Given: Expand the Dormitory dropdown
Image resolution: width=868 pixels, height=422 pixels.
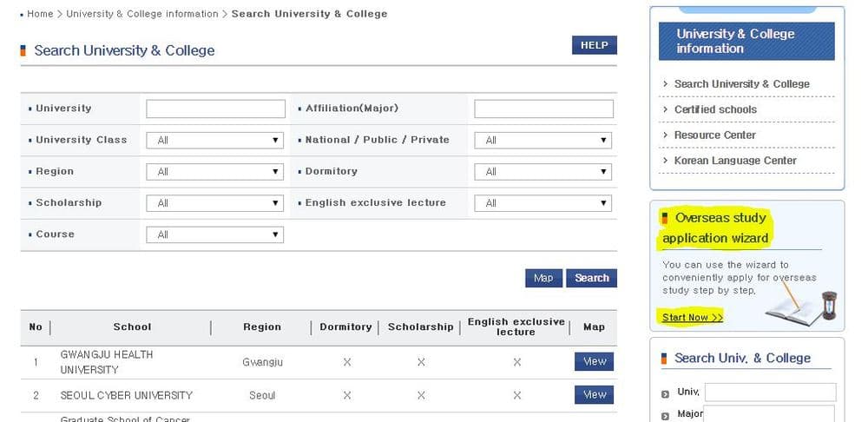Looking at the screenshot, I should pos(542,172).
